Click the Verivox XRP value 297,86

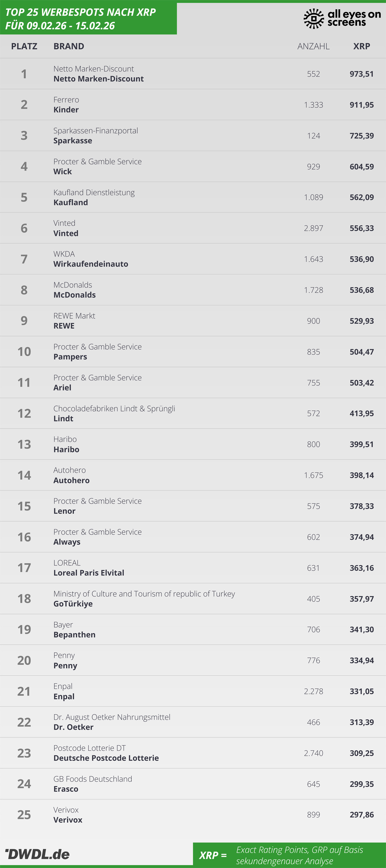coord(362,815)
